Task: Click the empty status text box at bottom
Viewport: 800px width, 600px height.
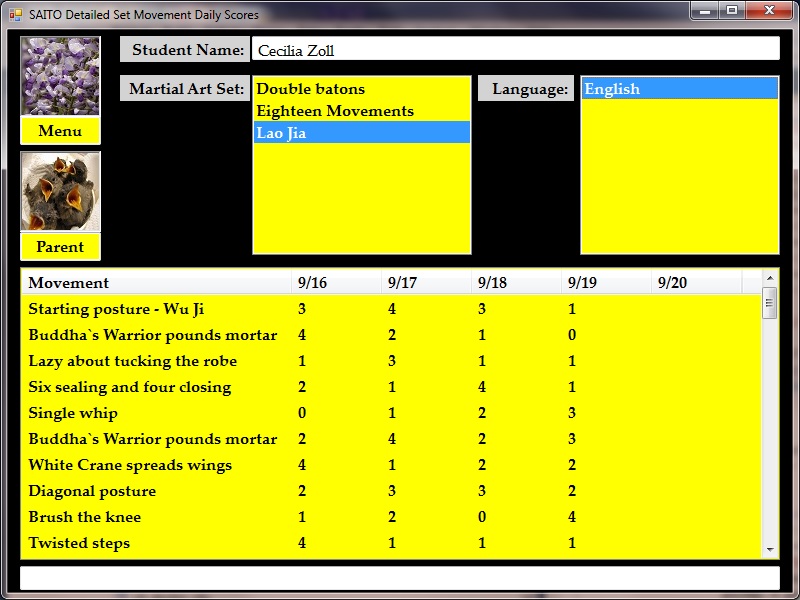Action: [399, 578]
